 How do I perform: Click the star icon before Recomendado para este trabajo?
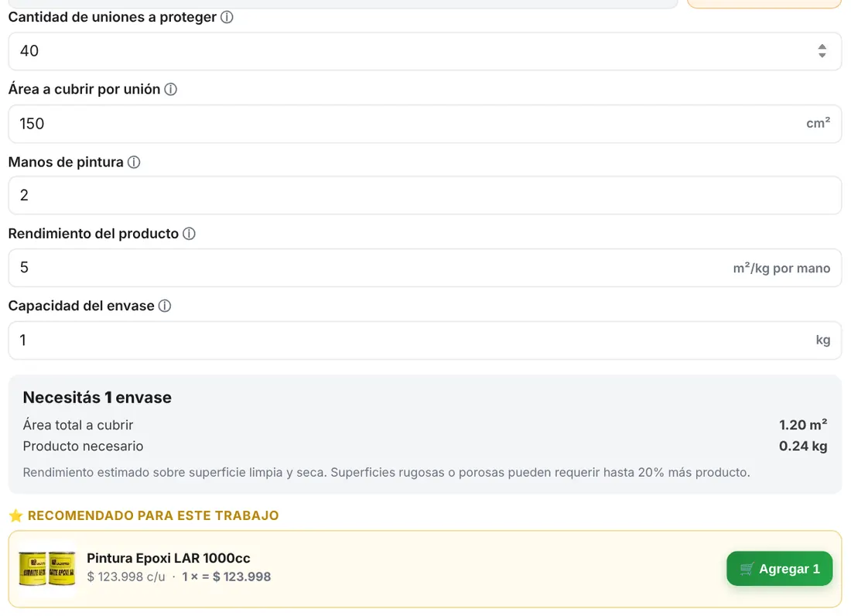click(x=15, y=515)
